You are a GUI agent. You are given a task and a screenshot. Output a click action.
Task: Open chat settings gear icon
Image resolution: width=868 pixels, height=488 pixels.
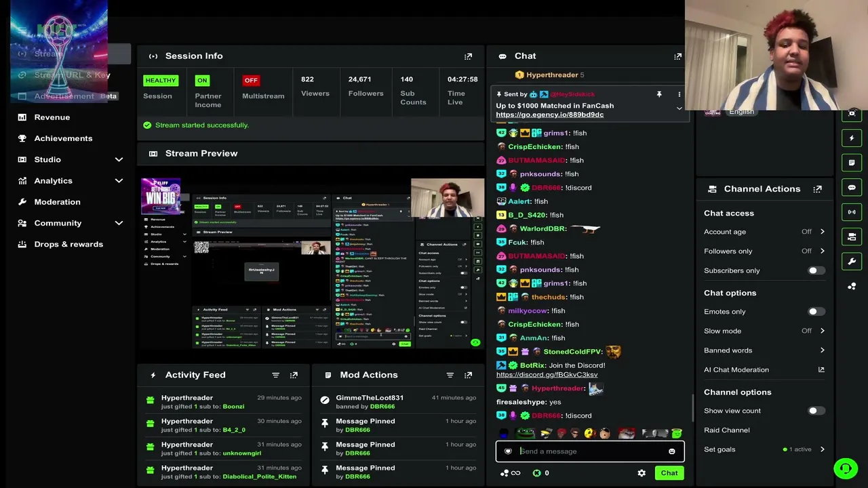[x=642, y=473]
